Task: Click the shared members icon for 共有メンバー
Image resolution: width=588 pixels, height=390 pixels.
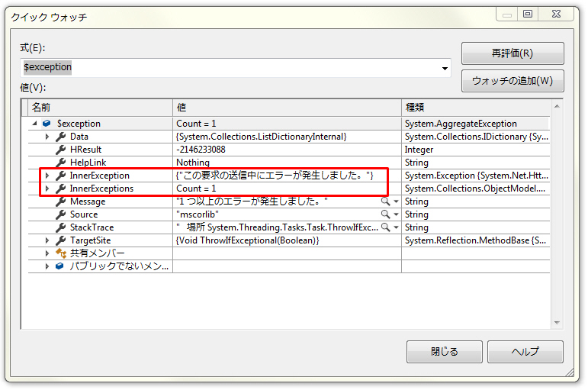Action: tap(61, 253)
